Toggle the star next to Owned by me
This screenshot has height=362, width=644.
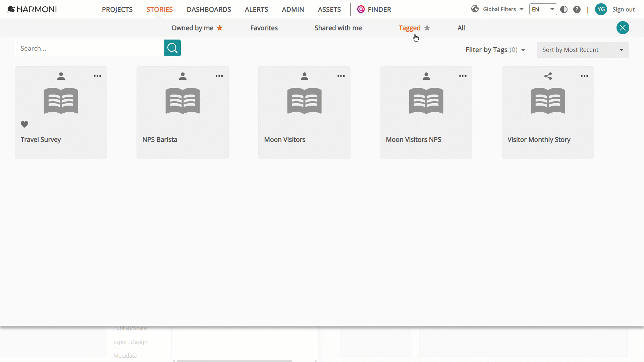click(x=220, y=28)
